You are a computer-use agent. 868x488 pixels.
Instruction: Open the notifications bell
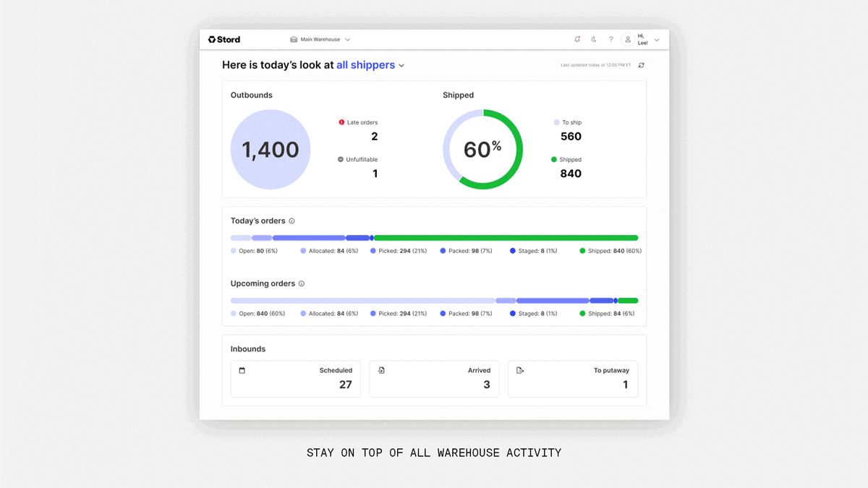(577, 40)
